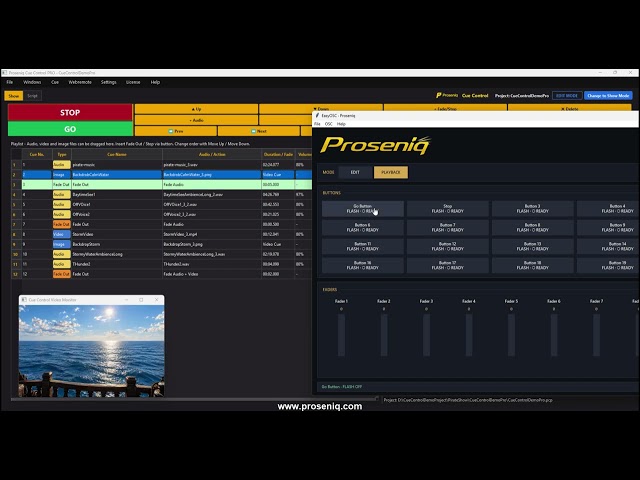Click the Duration / Fade column header

(278, 154)
